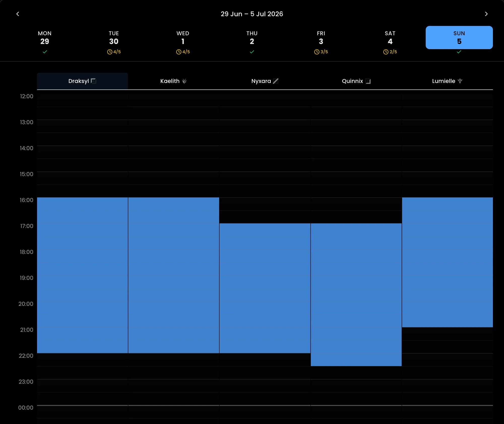Click the icon beside Quinnix
The image size is (504, 424).
click(x=368, y=81)
